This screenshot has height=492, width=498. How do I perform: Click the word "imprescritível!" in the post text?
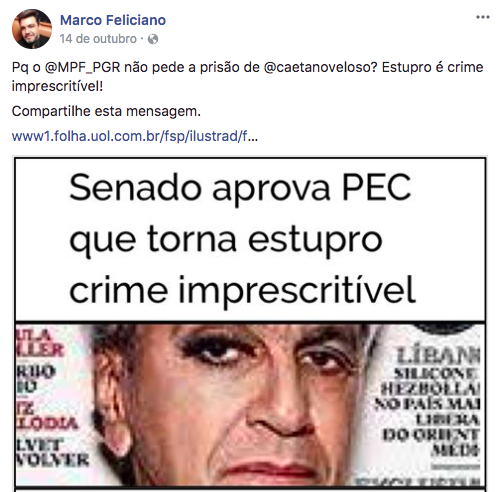pyautogui.click(x=57, y=86)
